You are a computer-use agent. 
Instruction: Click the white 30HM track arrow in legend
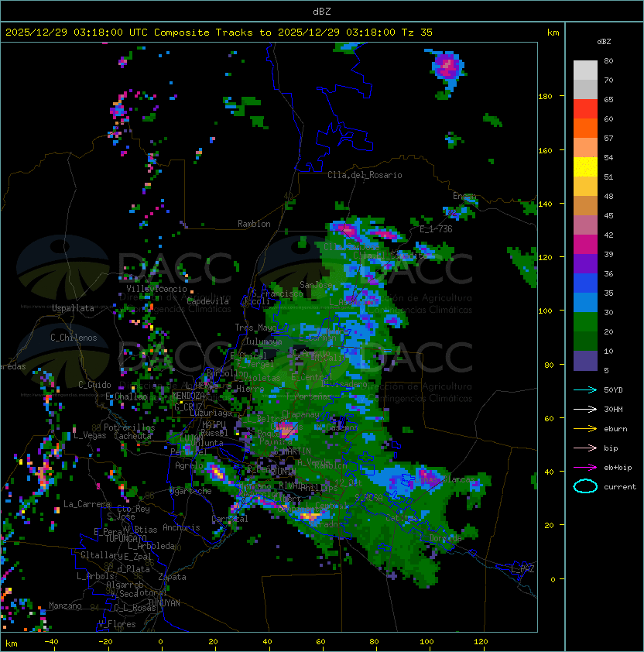click(x=585, y=409)
